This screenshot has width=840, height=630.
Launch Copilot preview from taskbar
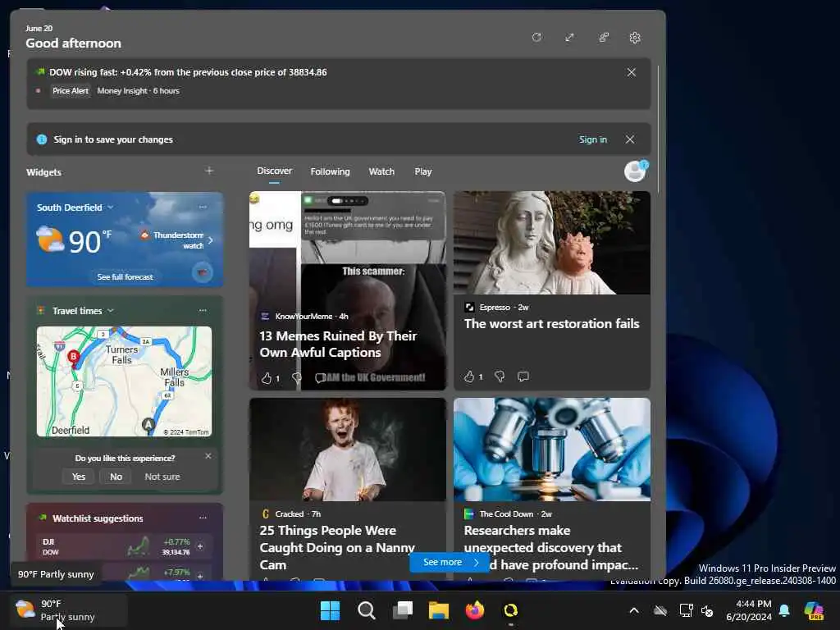815,610
